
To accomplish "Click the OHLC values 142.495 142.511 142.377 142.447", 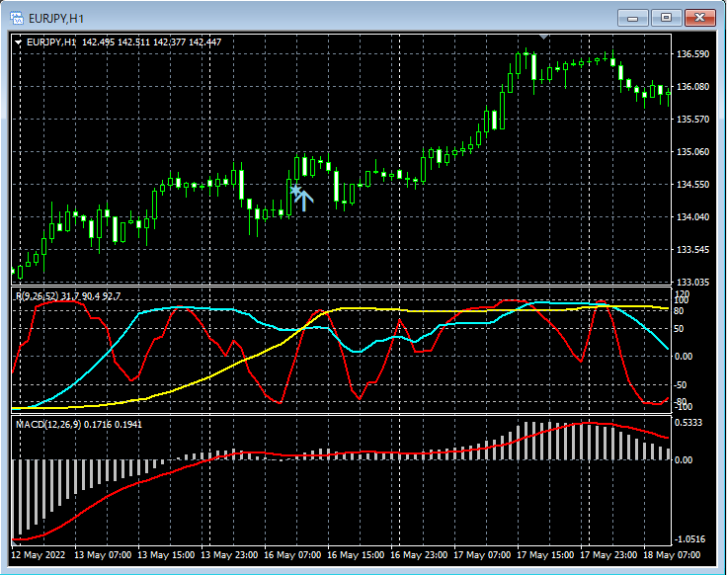I will pyautogui.click(x=151, y=42).
